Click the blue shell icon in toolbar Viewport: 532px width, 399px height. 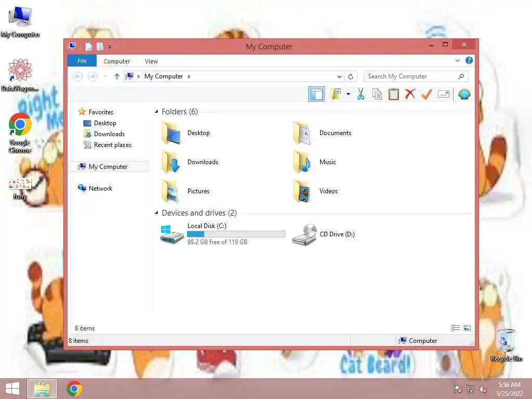[x=464, y=94]
